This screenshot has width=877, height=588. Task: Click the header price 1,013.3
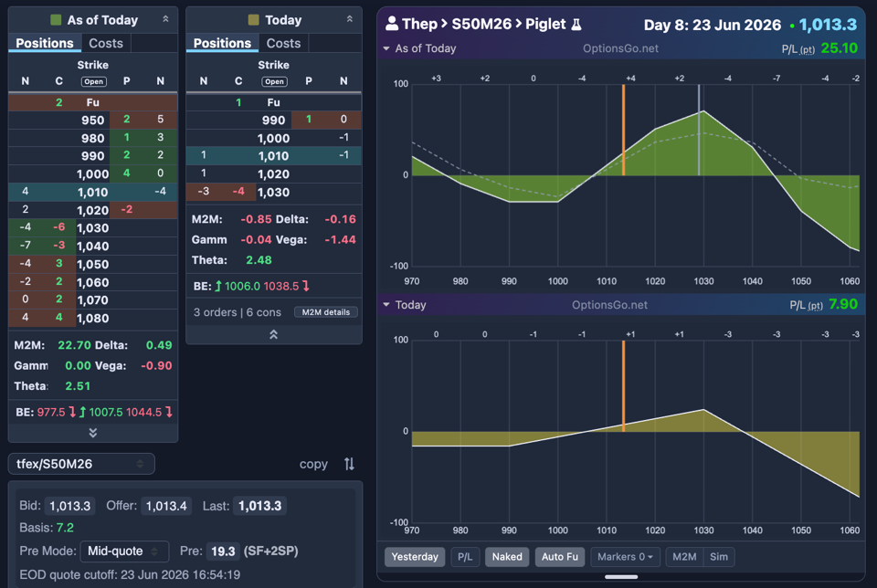[828, 24]
